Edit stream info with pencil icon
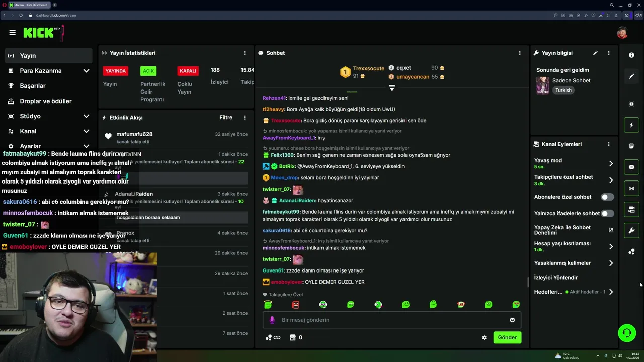The image size is (644, 362). pyautogui.click(x=595, y=53)
